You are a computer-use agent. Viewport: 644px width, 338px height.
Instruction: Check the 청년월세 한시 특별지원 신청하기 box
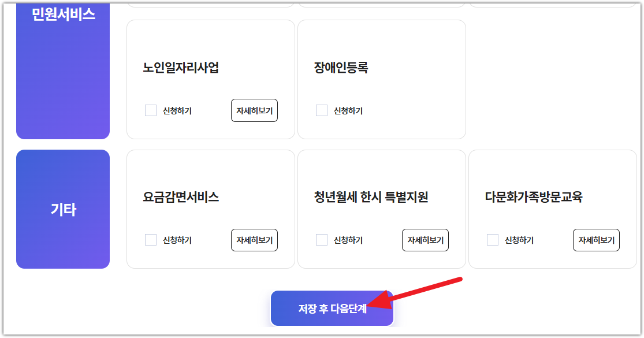321,240
